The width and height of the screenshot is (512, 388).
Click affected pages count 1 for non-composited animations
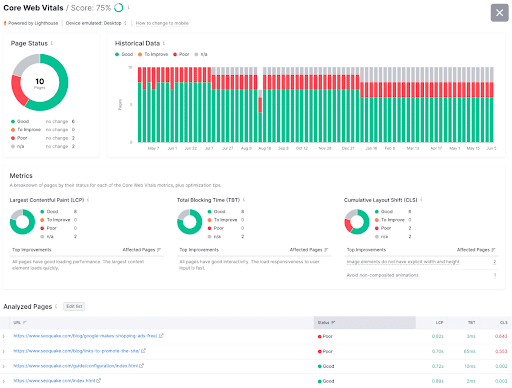(x=495, y=275)
